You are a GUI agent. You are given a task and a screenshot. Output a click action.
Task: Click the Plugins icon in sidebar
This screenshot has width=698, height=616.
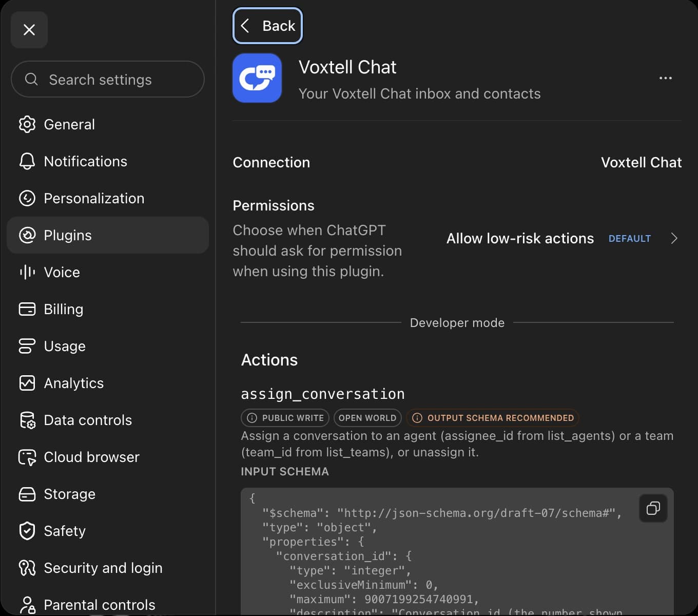point(27,235)
